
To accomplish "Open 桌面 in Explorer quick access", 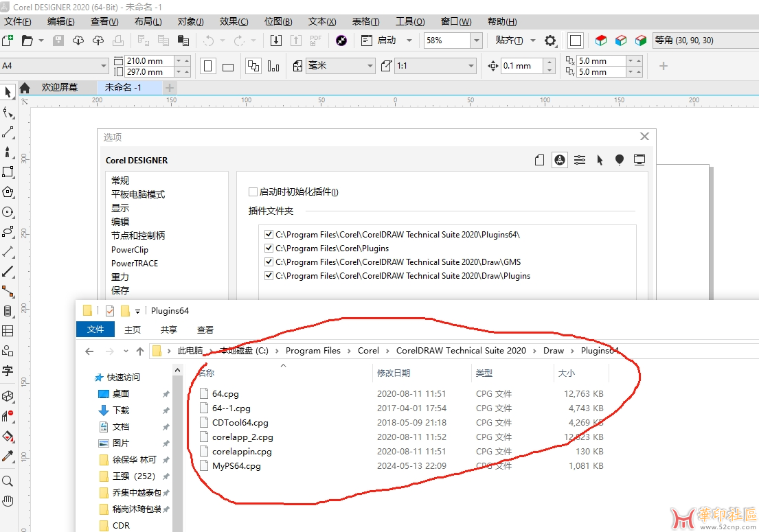I will pyautogui.click(x=120, y=394).
